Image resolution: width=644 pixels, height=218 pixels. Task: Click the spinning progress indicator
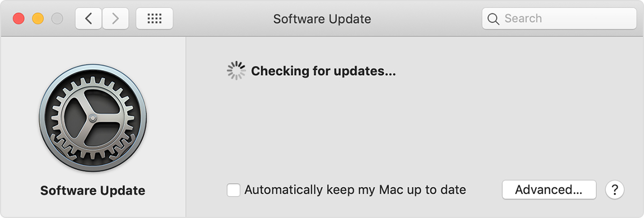pos(236,71)
